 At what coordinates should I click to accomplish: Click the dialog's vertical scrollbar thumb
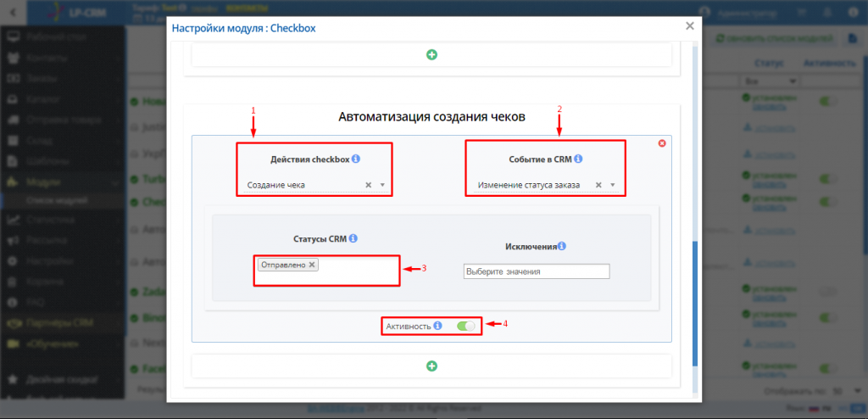pos(696,304)
